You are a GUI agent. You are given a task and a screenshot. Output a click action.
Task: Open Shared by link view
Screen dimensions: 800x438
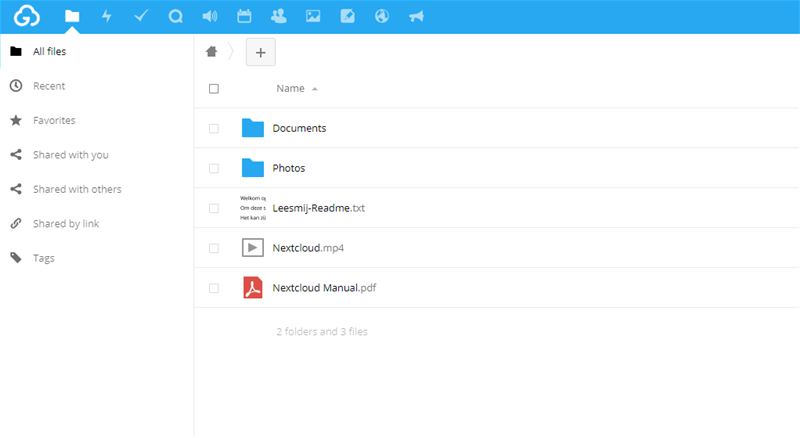pos(66,223)
